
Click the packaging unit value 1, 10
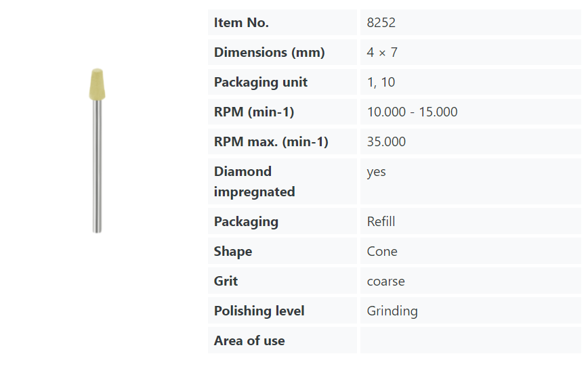coord(381,82)
